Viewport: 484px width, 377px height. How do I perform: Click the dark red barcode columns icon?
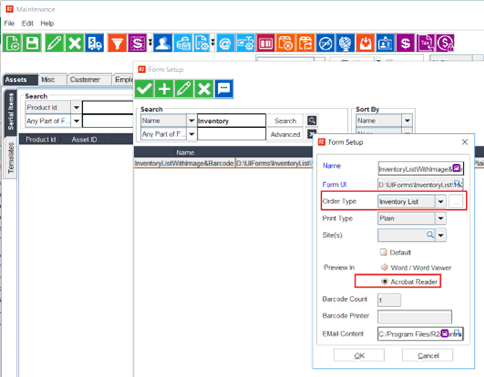265,43
